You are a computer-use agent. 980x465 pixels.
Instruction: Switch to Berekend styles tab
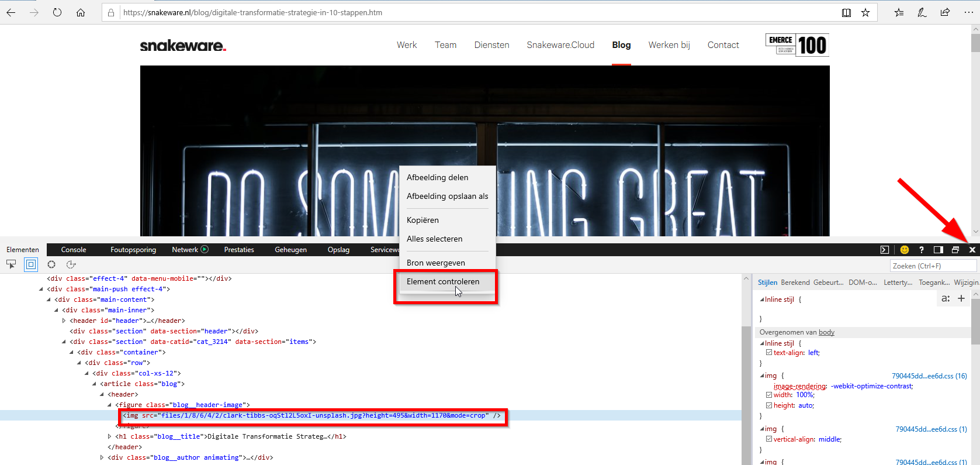click(795, 283)
